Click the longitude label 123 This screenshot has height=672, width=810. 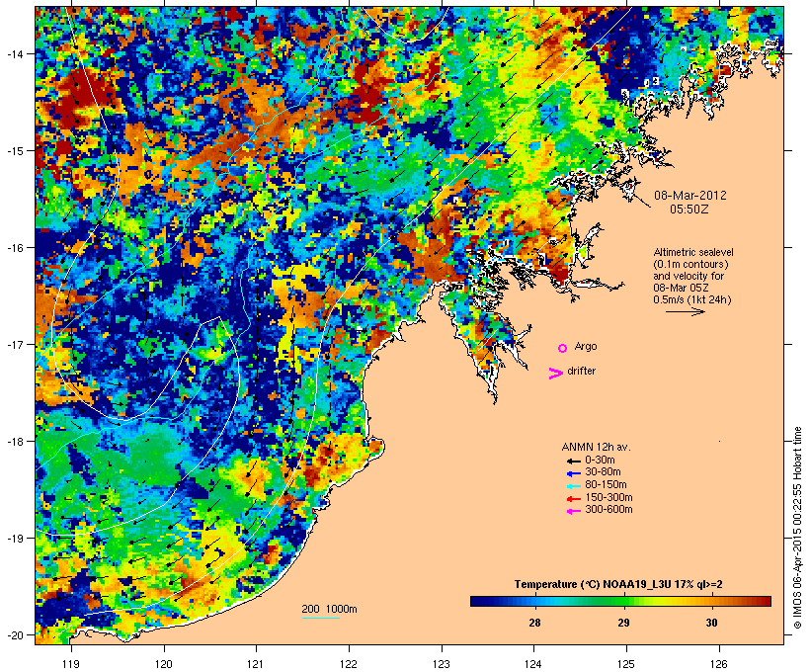pos(442,664)
